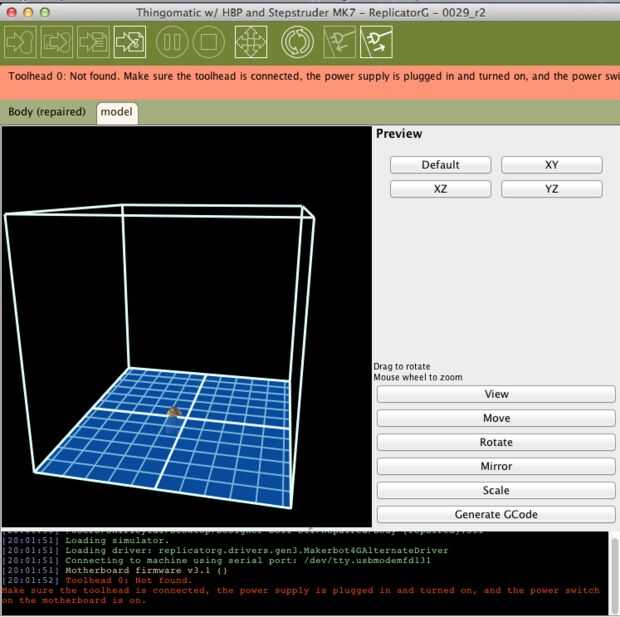
Task: Click the Reset machine circular icon
Action: click(297, 42)
